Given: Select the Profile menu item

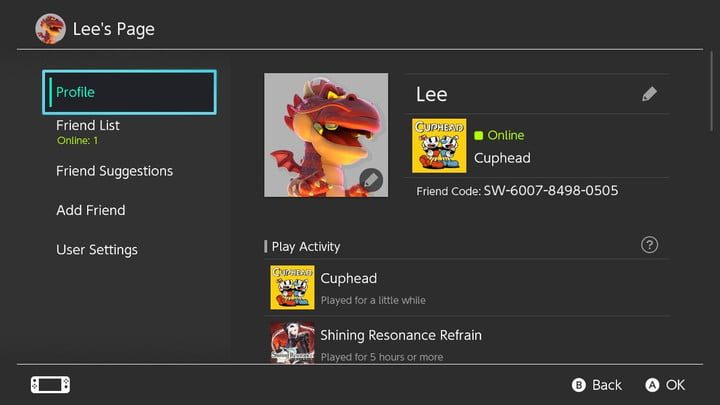Looking at the screenshot, I should tap(129, 92).
